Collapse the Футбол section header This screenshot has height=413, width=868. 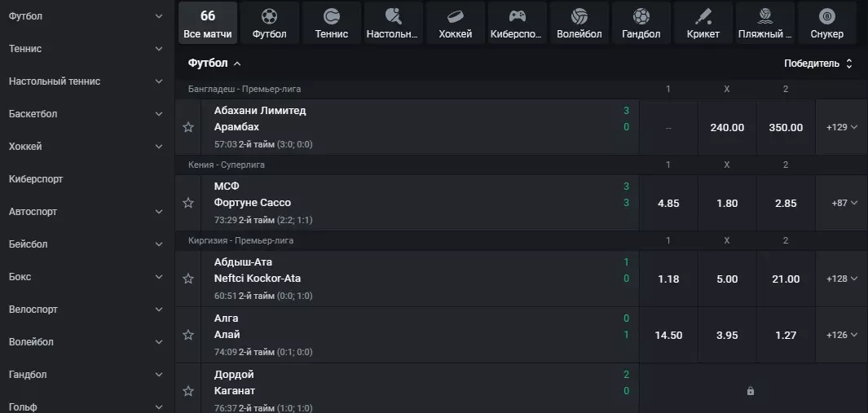point(214,64)
